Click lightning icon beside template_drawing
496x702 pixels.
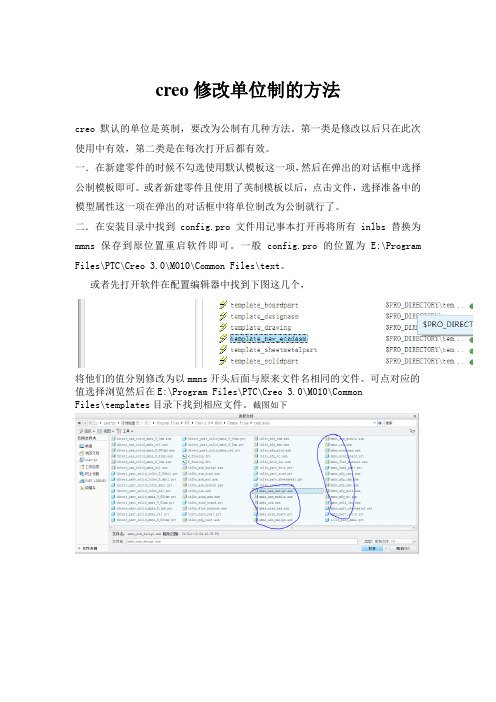coord(223,327)
